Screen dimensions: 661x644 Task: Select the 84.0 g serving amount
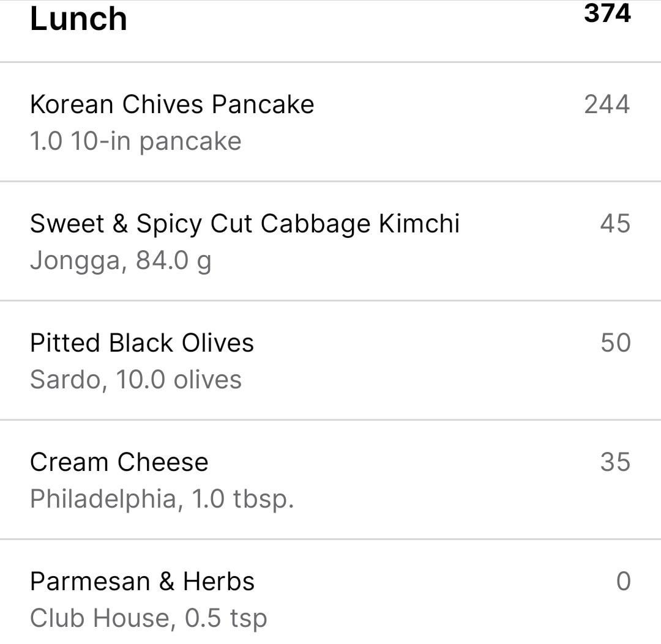coord(173,261)
